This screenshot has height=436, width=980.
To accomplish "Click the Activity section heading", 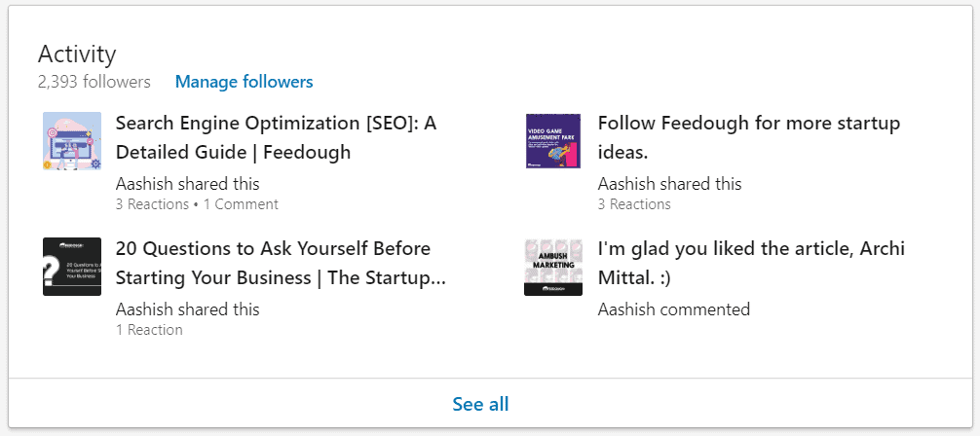I will click(77, 54).
